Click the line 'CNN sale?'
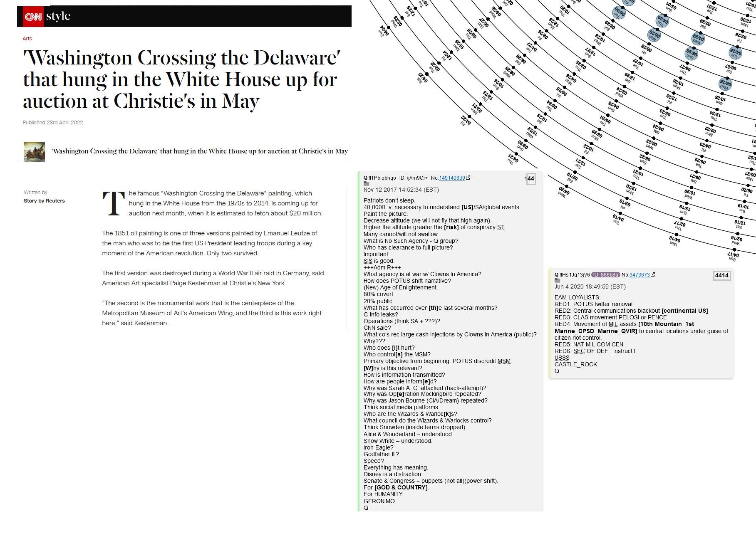This screenshot has height=536, width=756. coord(377,328)
